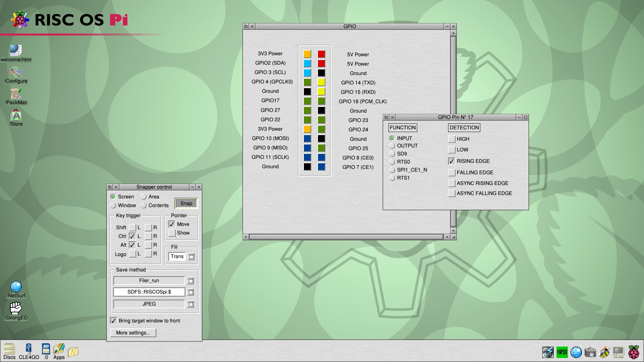Select the GPIO17 green pin square
Viewport: 644px width, 362px height.
(x=307, y=101)
